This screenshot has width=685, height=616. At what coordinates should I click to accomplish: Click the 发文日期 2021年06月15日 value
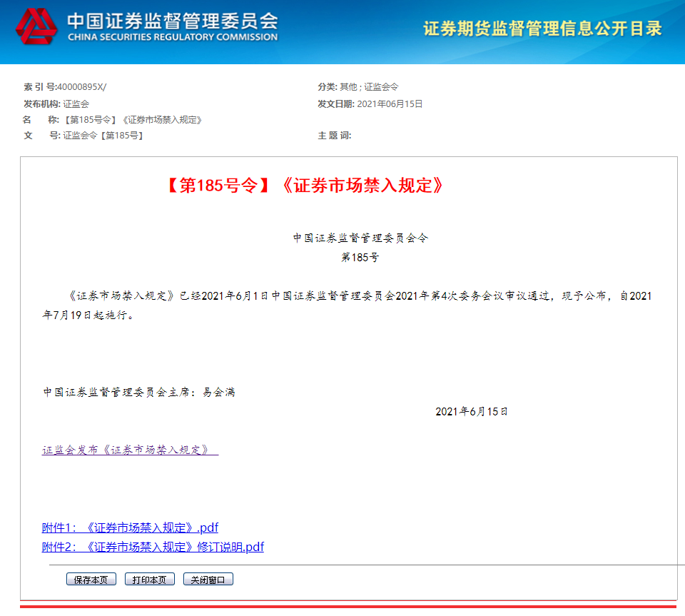(x=389, y=104)
